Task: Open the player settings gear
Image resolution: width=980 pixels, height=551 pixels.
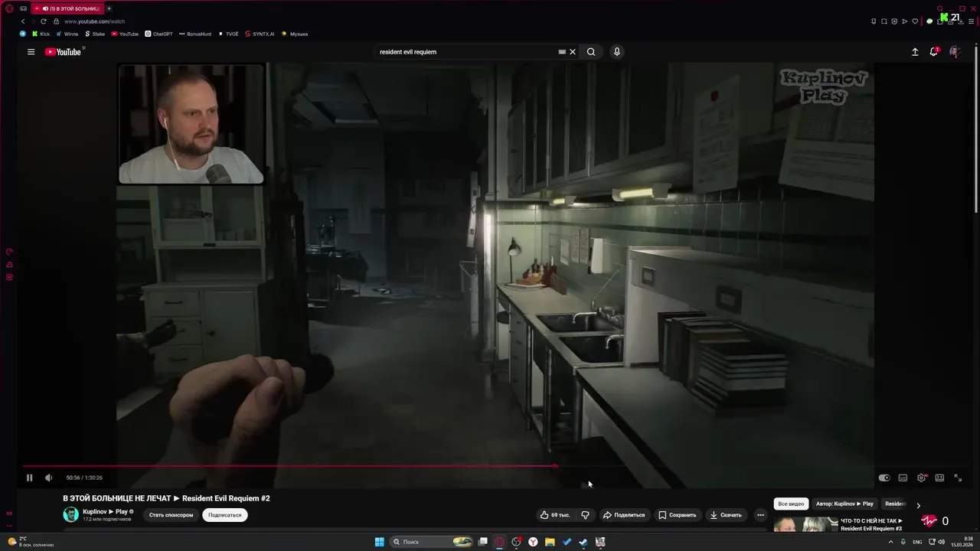Action: 921,478
